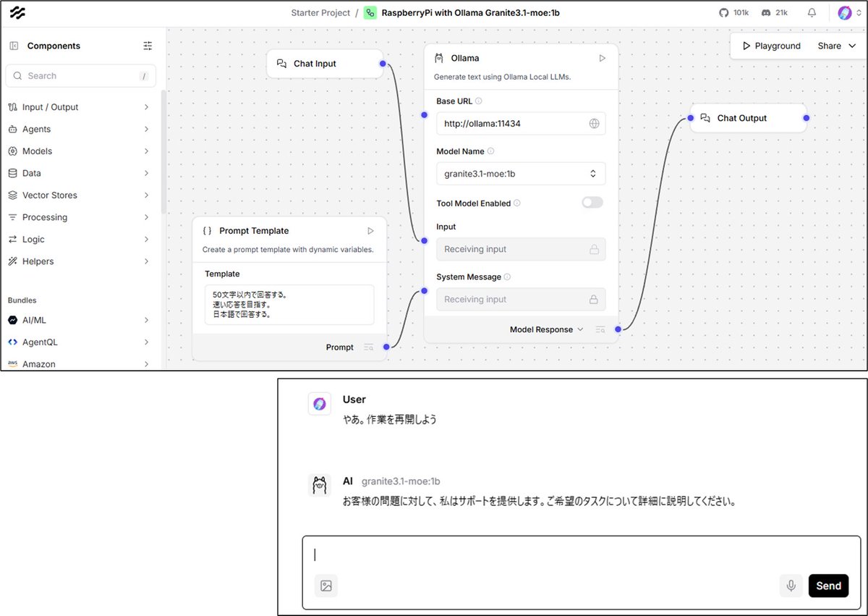Open the Model Name dropdown granite3.1-moe:1b
The image size is (868, 616).
coord(521,174)
